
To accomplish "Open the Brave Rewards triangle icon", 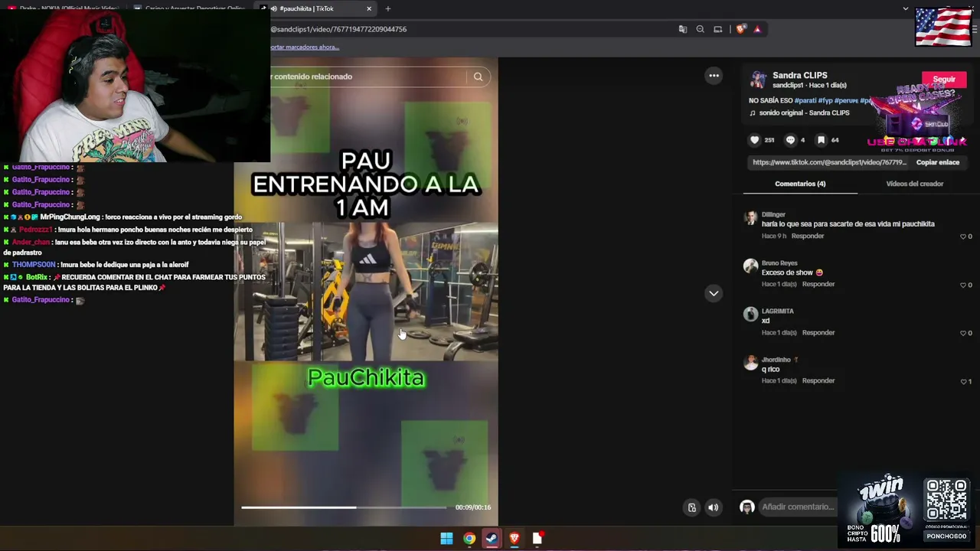I will tap(757, 29).
